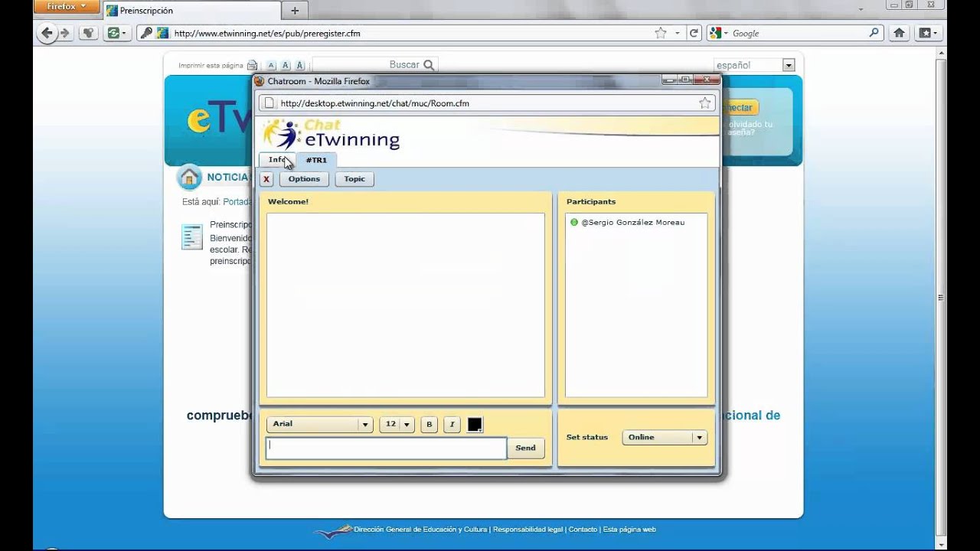The width and height of the screenshot is (980, 551).
Task: Click in the chat message input field
Action: [386, 448]
